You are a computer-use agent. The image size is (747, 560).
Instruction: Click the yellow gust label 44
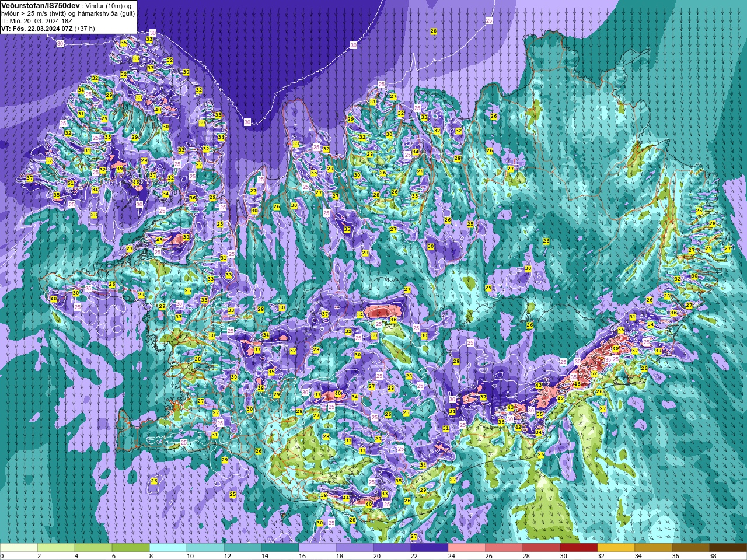tap(346, 498)
